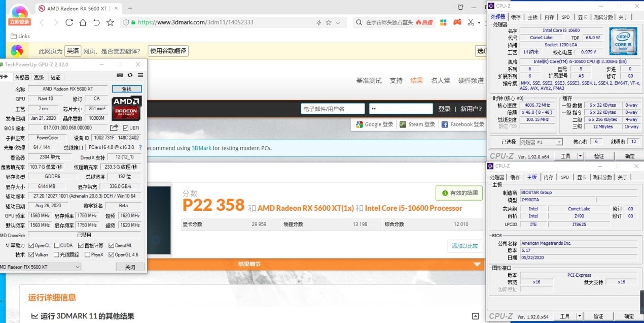The image size is (644, 323).
Task: Click the browser back arrow
Action: click(42, 22)
